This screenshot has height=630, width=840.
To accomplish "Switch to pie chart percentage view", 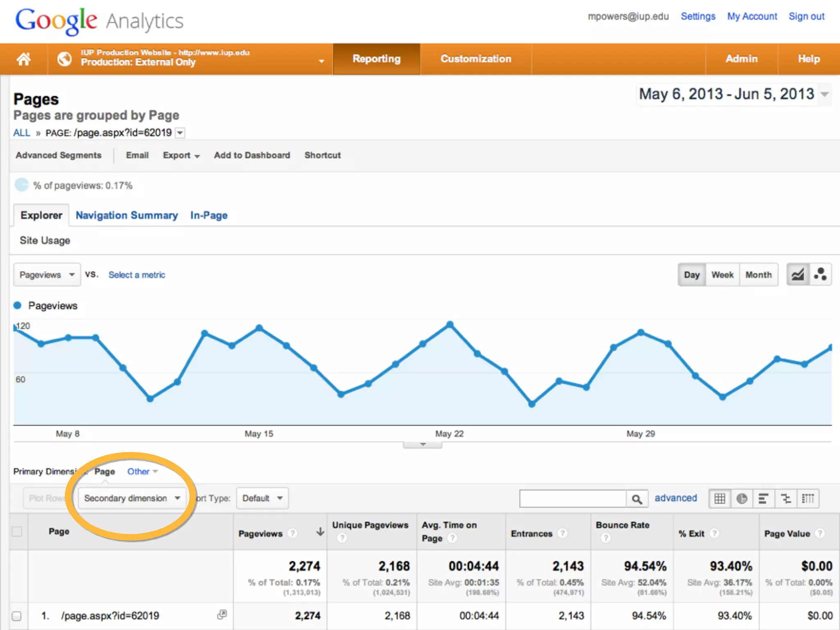I will pos(742,498).
